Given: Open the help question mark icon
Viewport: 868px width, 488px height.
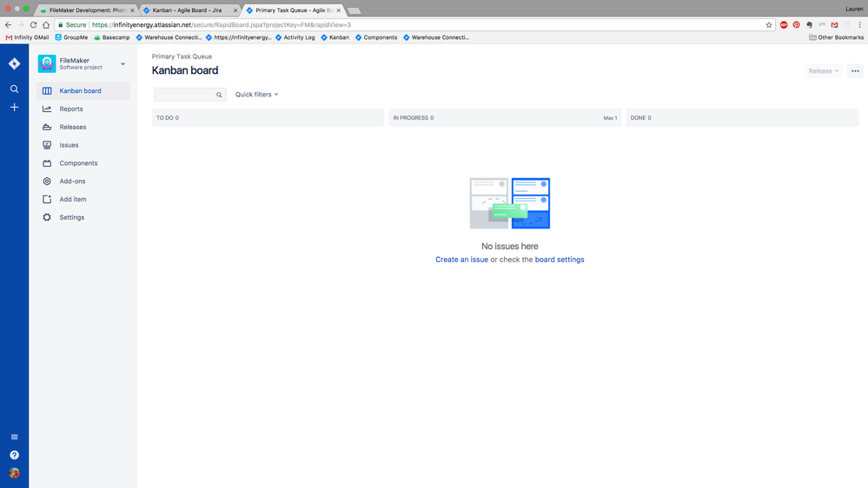Looking at the screenshot, I should pos(15,455).
